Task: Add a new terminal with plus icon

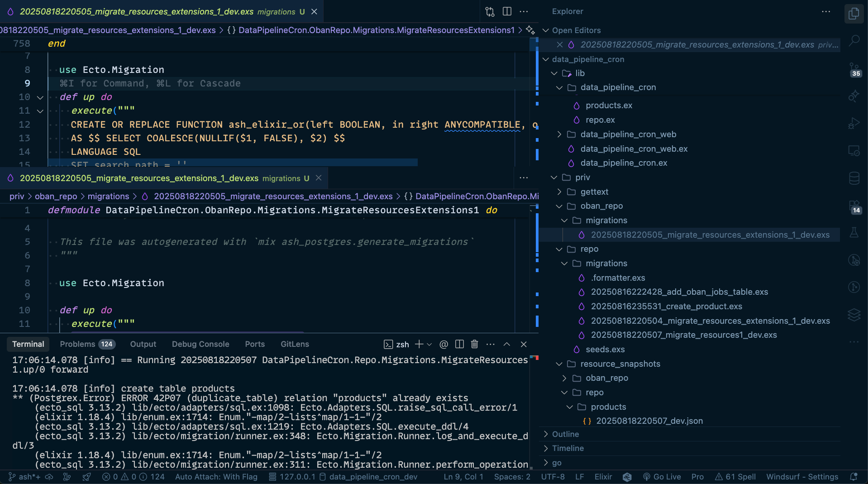Action: [x=419, y=344]
